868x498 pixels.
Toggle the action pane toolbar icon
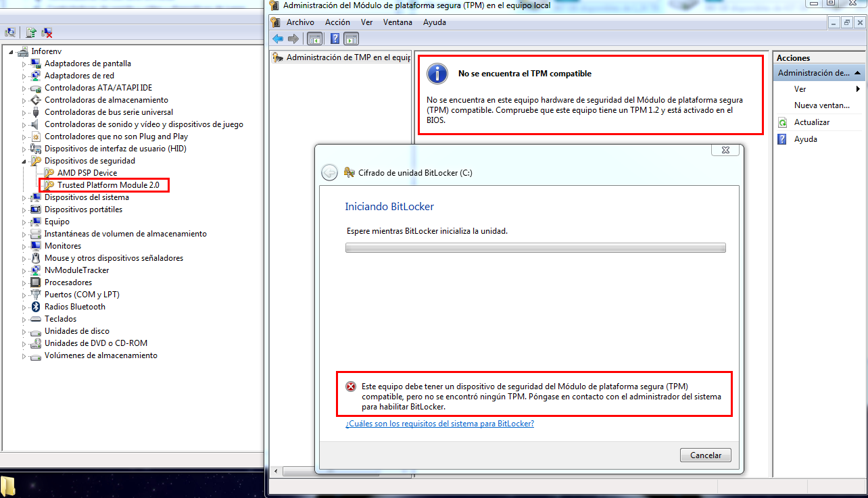tap(351, 39)
